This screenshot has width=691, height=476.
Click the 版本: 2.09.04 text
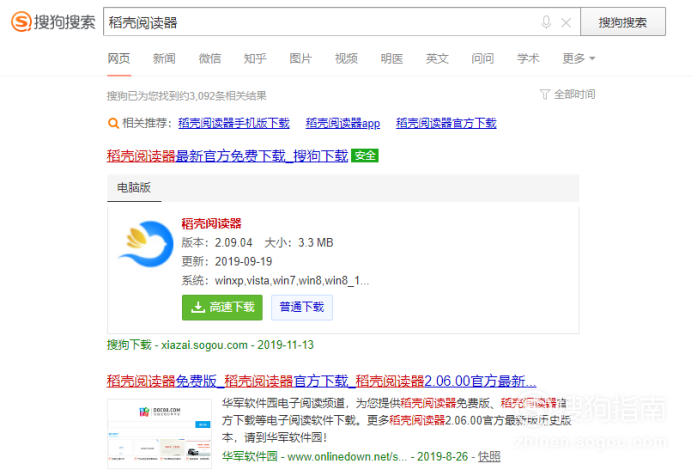pyautogui.click(x=217, y=243)
